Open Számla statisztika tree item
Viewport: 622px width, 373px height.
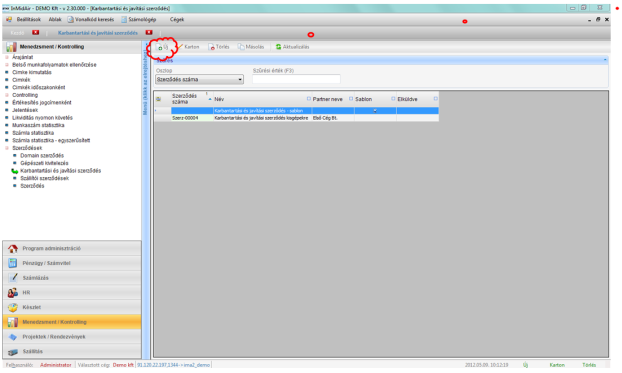[x=33, y=133]
